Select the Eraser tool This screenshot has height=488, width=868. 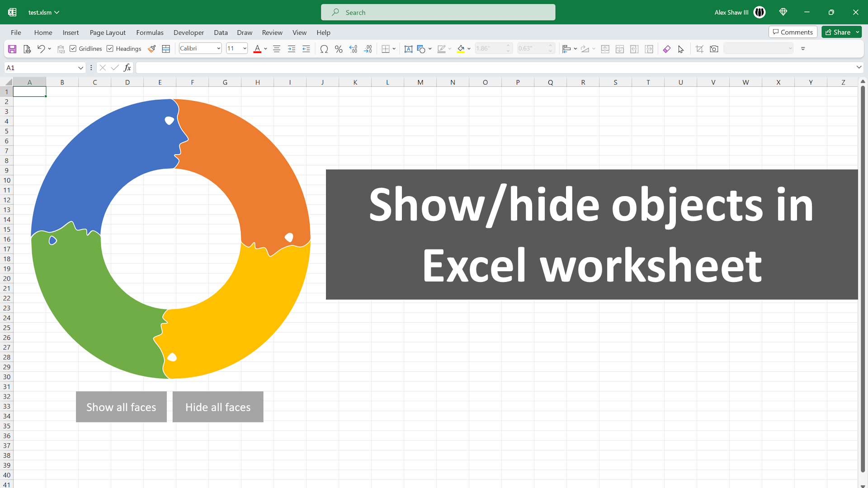coord(667,49)
